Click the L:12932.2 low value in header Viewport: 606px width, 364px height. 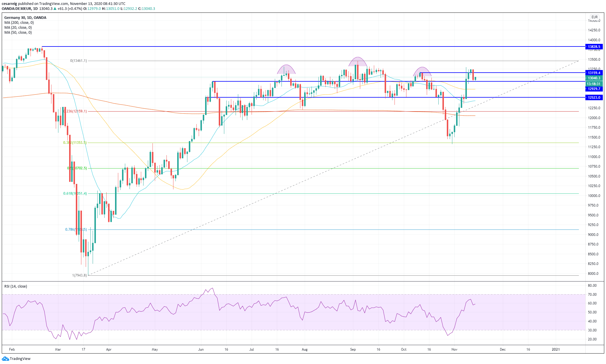(x=129, y=9)
